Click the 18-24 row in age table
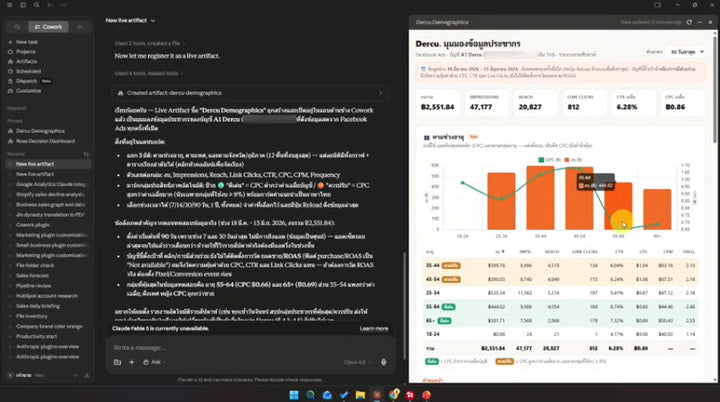Image resolution: width=720 pixels, height=402 pixels. tap(560, 334)
